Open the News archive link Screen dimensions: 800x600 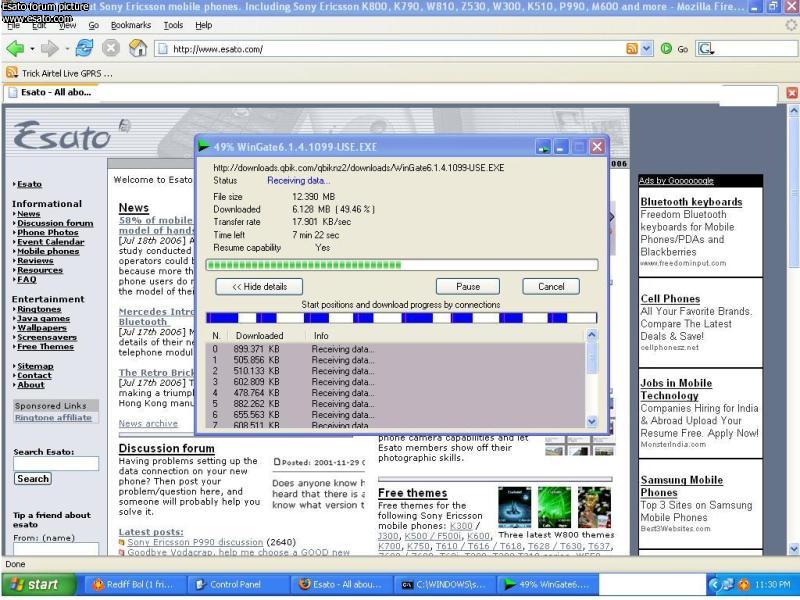pos(148,423)
